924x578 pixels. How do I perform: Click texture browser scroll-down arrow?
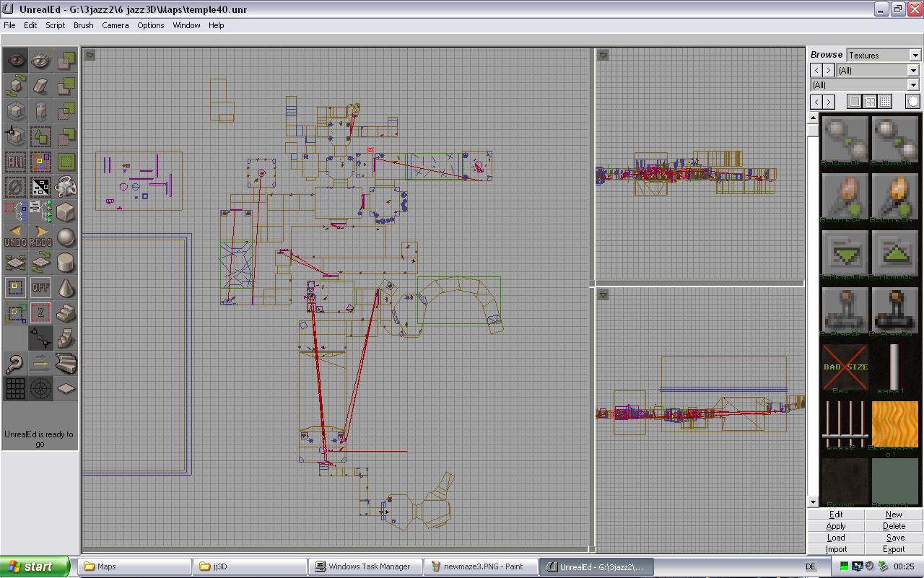click(x=813, y=502)
